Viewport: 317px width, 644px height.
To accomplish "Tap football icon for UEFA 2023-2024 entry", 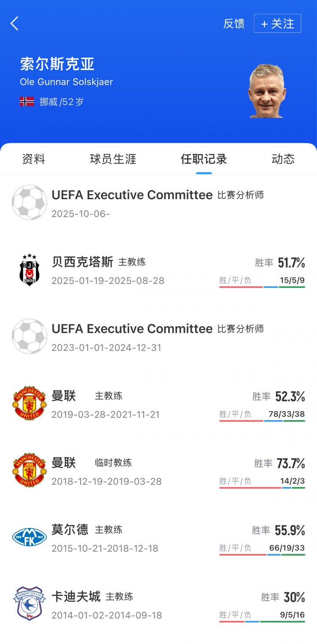I will [x=29, y=336].
